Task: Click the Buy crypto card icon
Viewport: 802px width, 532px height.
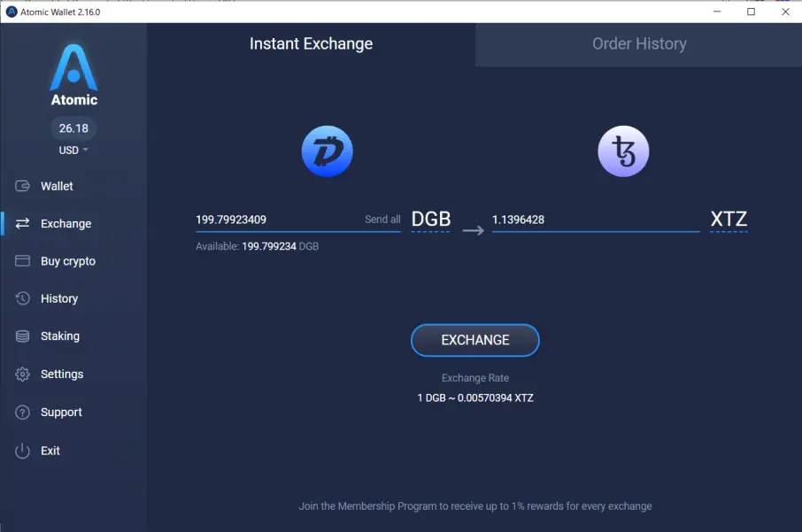Action: (22, 261)
